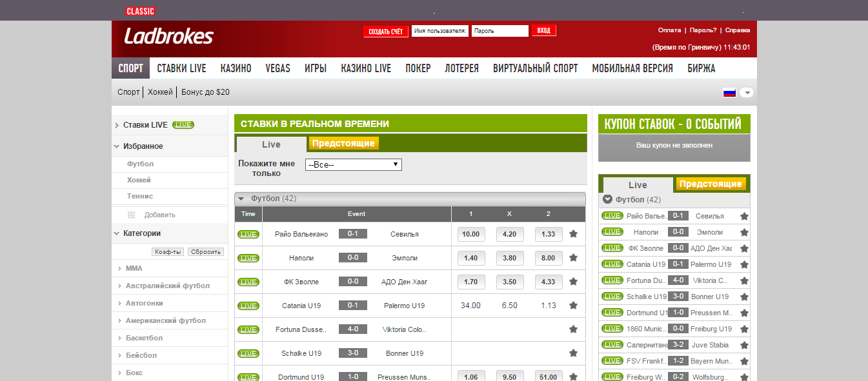Focus the Имя пользователя input field

point(440,31)
